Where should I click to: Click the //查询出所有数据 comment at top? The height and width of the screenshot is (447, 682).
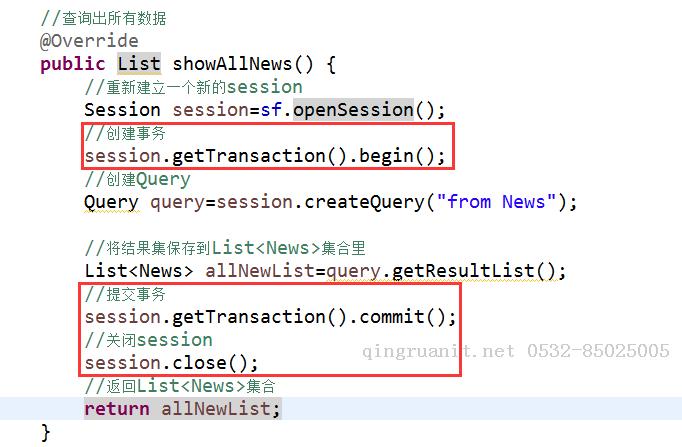103,18
